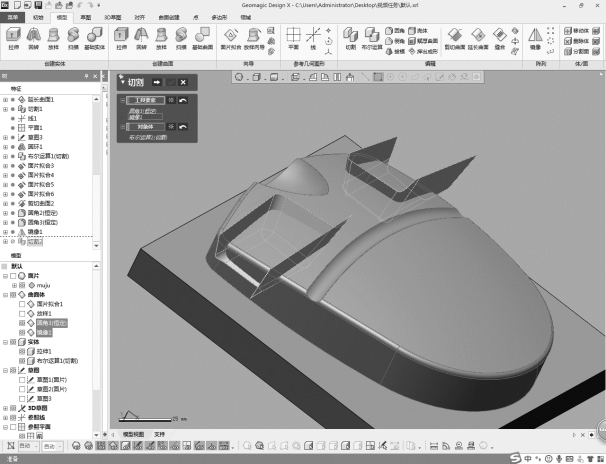This screenshot has width=606, height=464.
Task: Click the 工具要素 selection button in dialog
Action: click(146, 101)
